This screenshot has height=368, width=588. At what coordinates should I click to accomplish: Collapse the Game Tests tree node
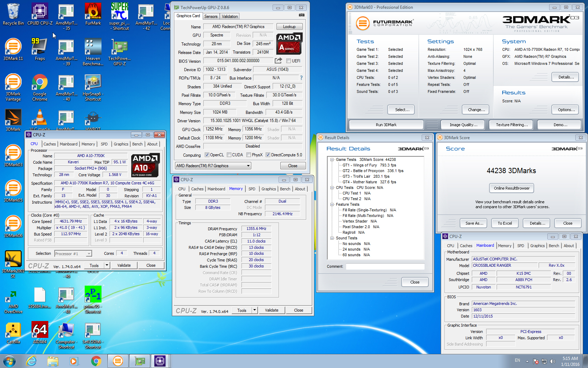[332, 159]
